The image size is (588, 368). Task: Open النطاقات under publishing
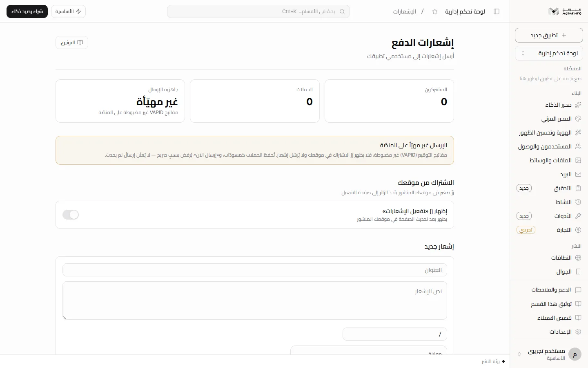coord(549,258)
